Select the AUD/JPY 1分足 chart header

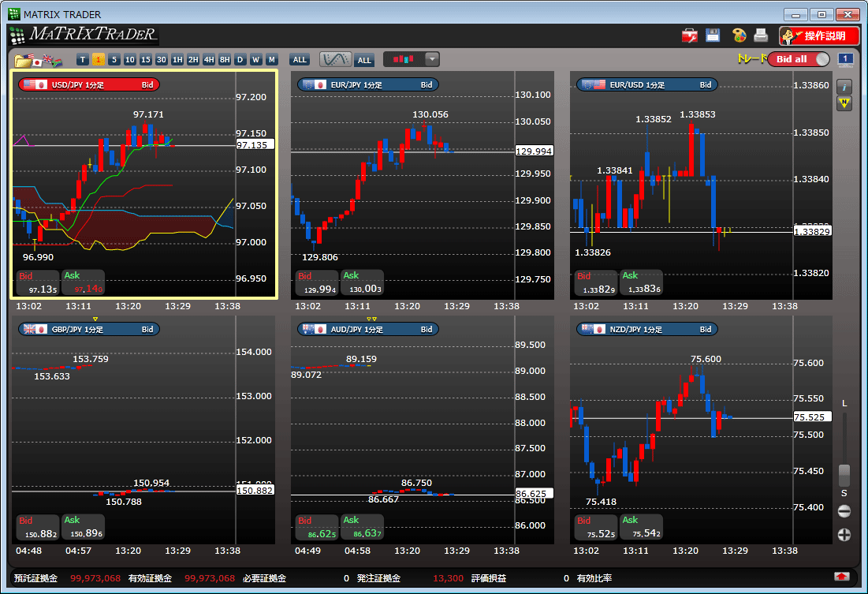368,329
